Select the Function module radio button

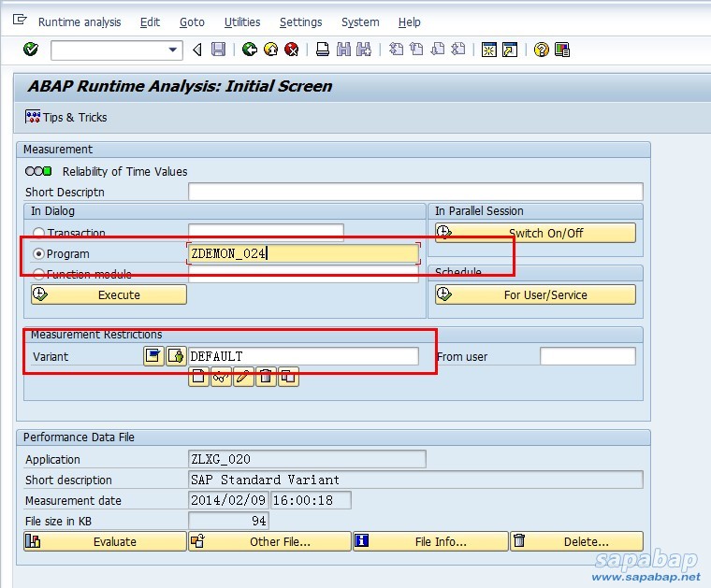click(x=38, y=274)
